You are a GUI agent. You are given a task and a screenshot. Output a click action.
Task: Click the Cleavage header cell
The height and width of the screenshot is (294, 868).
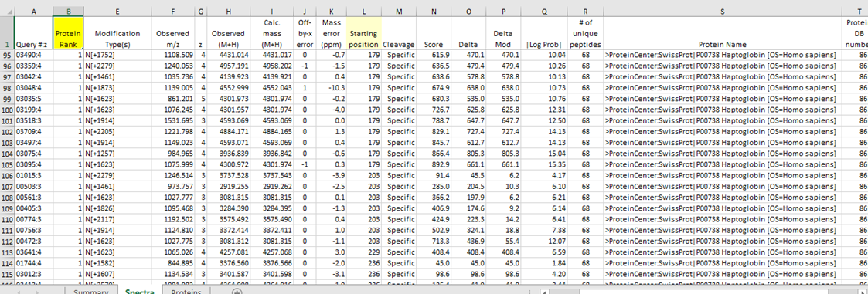399,33
